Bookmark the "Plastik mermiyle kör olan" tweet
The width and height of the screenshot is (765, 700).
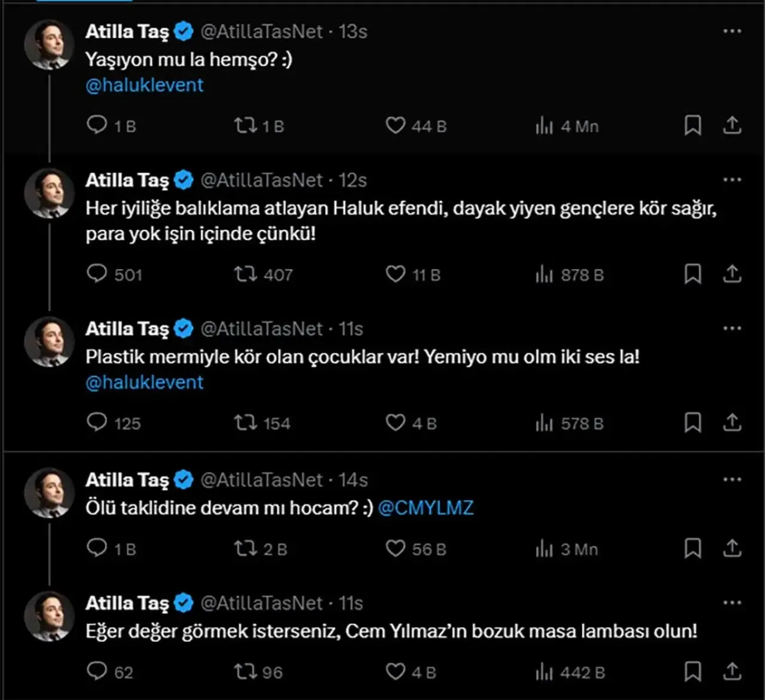(692, 423)
